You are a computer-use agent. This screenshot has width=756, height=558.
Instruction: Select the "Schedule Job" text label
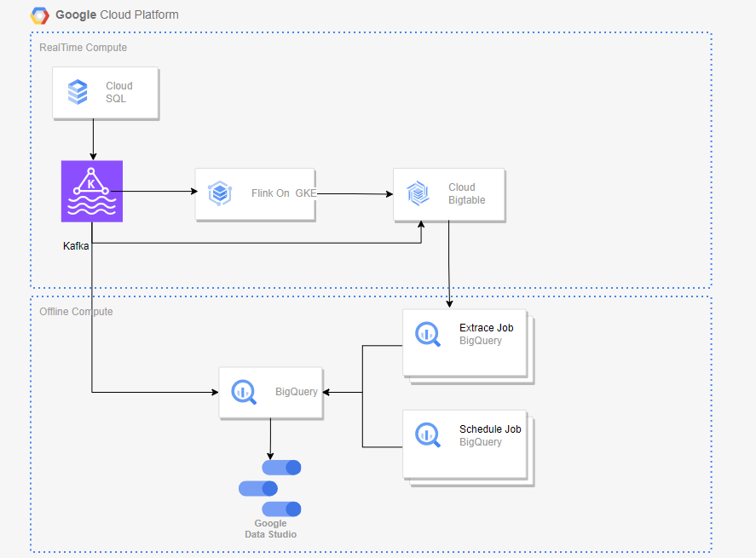[x=490, y=429]
